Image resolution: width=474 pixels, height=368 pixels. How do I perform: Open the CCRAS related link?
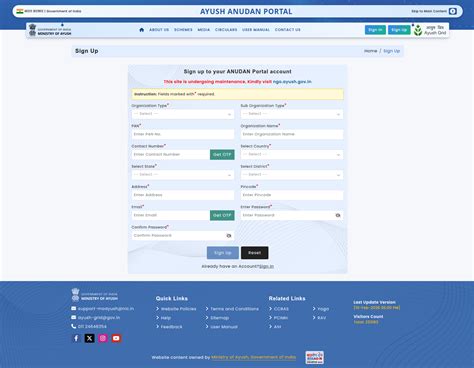(x=281, y=309)
